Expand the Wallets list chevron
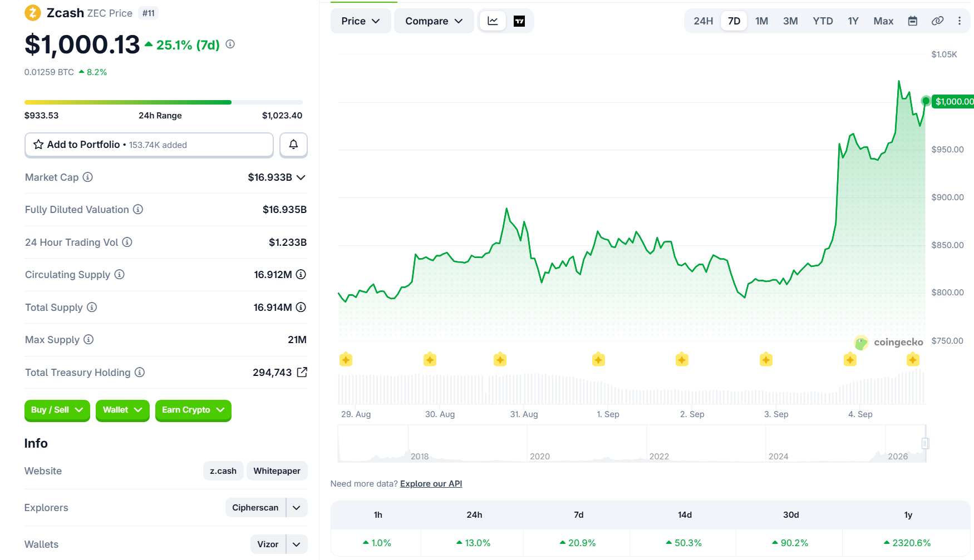The width and height of the screenshot is (974, 560). [297, 544]
